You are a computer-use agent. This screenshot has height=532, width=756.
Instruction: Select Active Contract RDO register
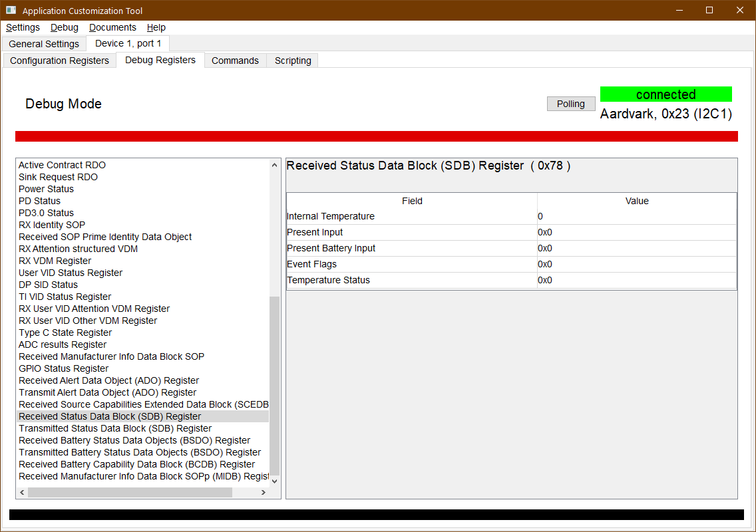(142, 166)
